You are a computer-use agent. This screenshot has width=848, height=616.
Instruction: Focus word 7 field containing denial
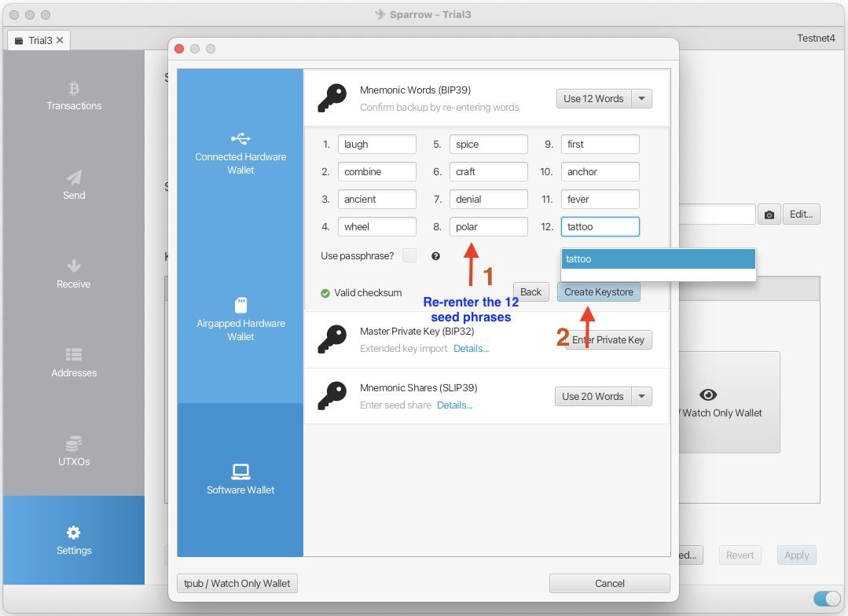tap(488, 199)
